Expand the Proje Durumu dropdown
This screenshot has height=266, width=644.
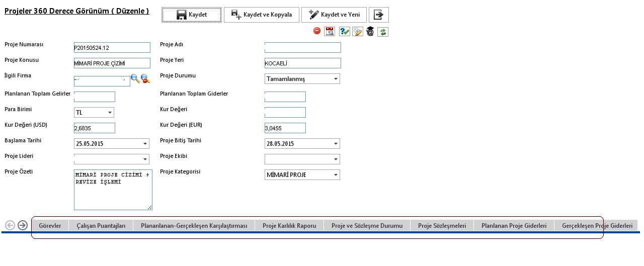(336, 79)
